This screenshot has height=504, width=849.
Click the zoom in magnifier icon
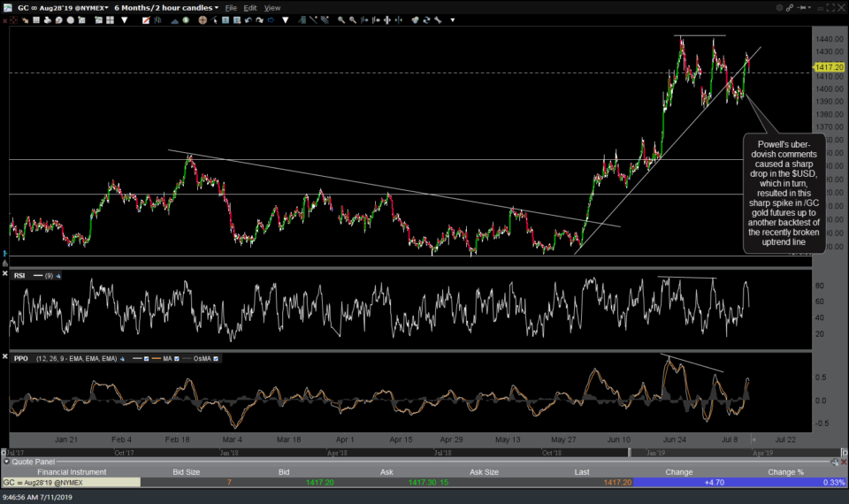[341, 20]
